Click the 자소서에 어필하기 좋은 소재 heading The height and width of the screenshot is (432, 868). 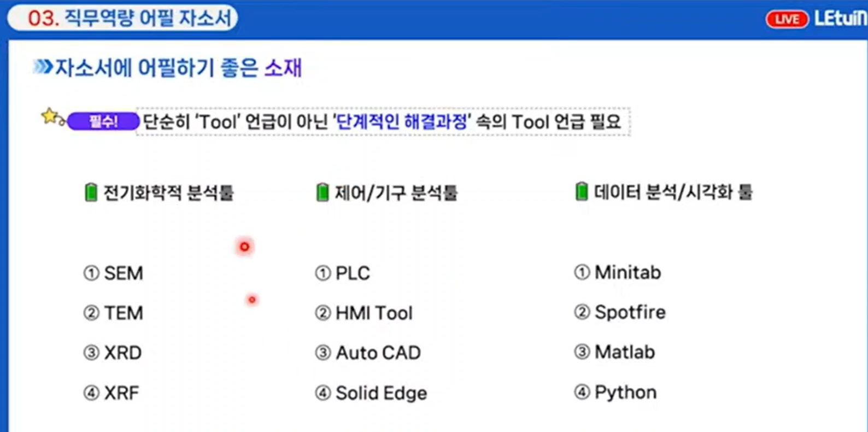[x=178, y=68]
